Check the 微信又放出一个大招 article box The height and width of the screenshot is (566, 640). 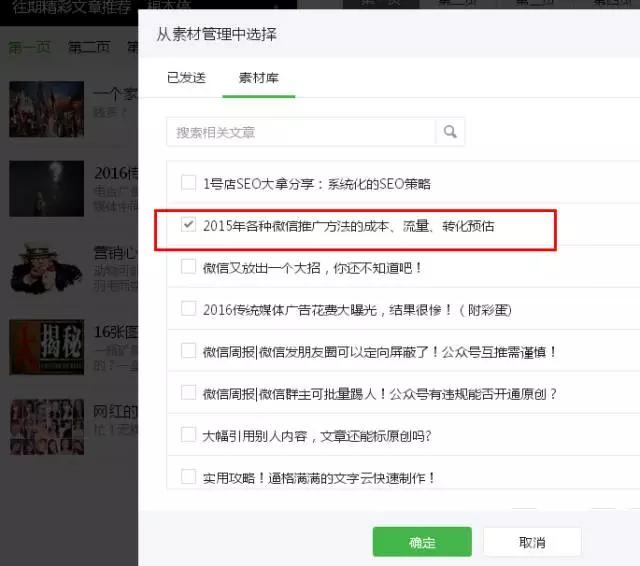pyautogui.click(x=188, y=267)
